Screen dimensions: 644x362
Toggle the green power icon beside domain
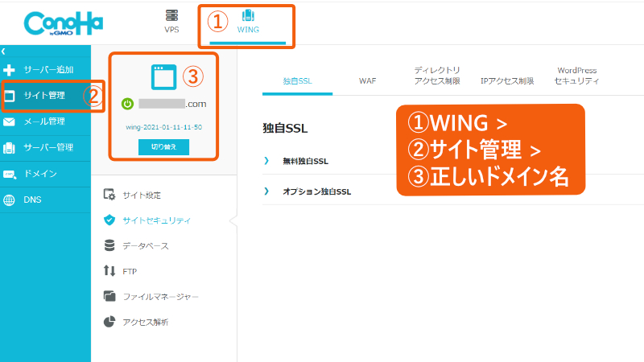pos(127,104)
